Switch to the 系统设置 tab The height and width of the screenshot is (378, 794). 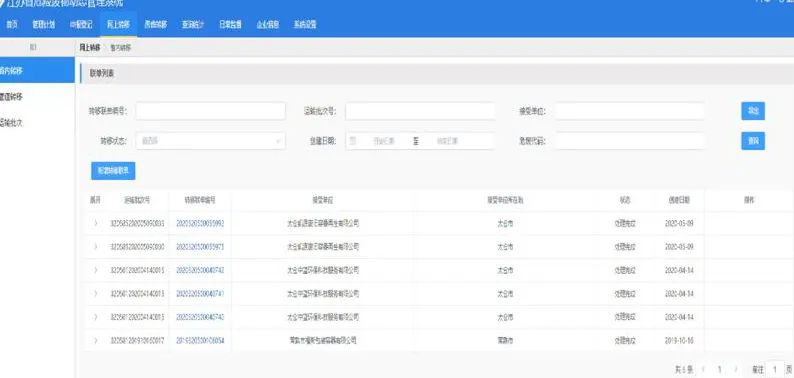(x=305, y=24)
